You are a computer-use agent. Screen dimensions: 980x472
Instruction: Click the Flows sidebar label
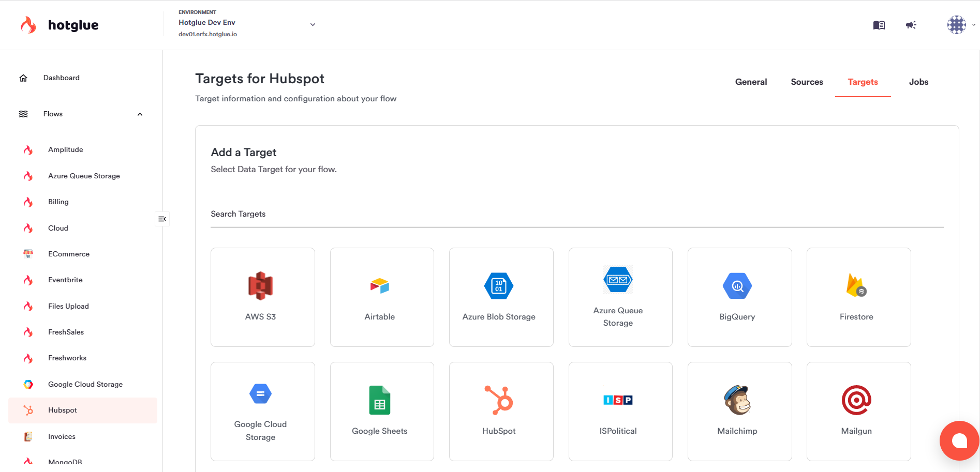click(53, 114)
